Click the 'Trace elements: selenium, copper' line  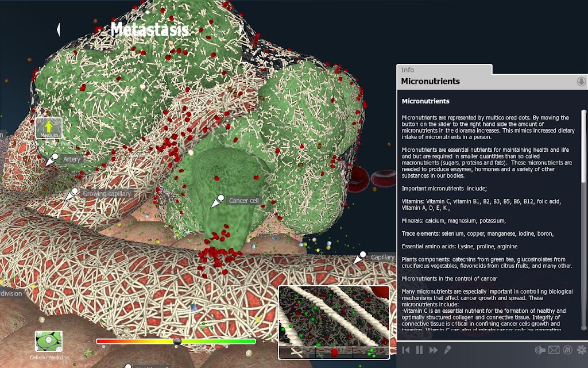click(477, 233)
